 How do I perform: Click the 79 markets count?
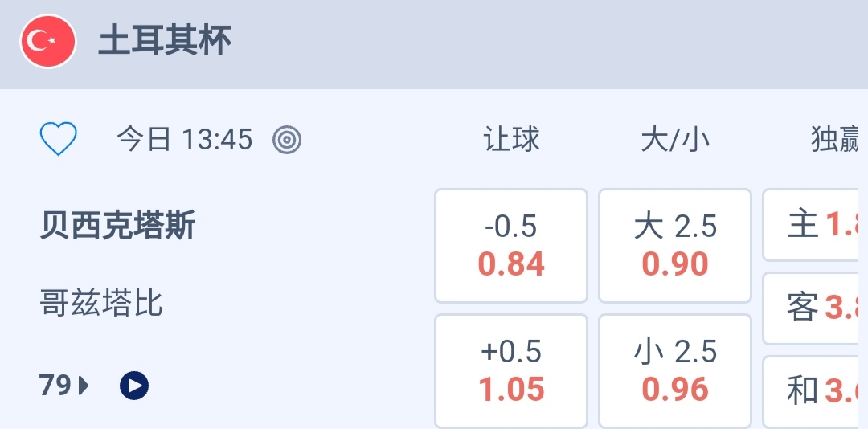(x=55, y=386)
